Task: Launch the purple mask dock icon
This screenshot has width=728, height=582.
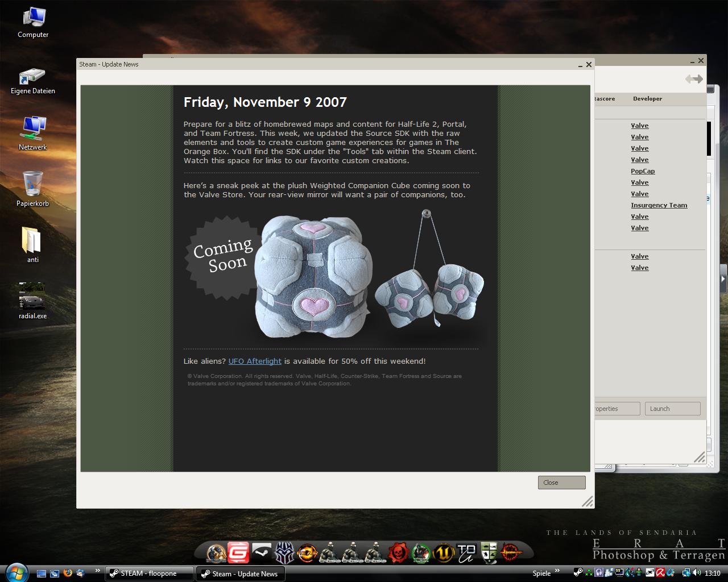Action: 284,552
